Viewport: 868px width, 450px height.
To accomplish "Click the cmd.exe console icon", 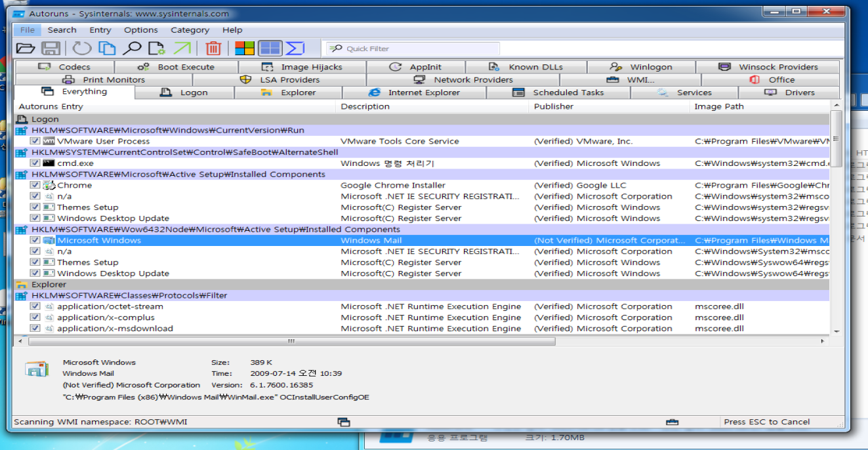I will tap(49, 163).
